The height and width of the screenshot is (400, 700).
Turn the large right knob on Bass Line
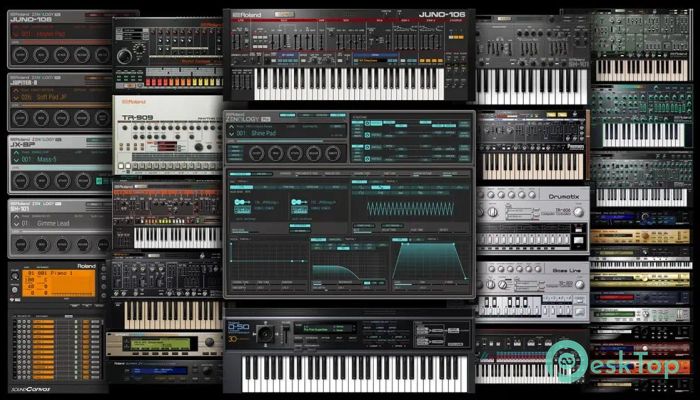point(579,284)
